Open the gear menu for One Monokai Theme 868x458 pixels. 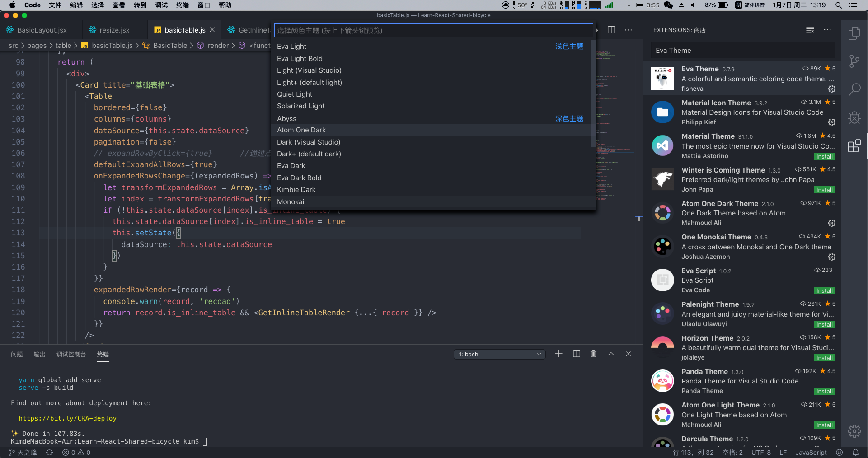(831, 257)
